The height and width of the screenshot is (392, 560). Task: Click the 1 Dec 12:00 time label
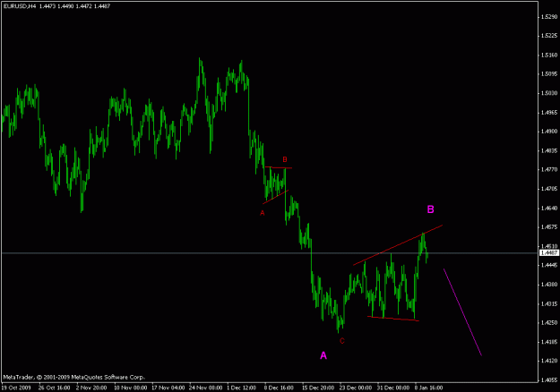click(x=241, y=388)
